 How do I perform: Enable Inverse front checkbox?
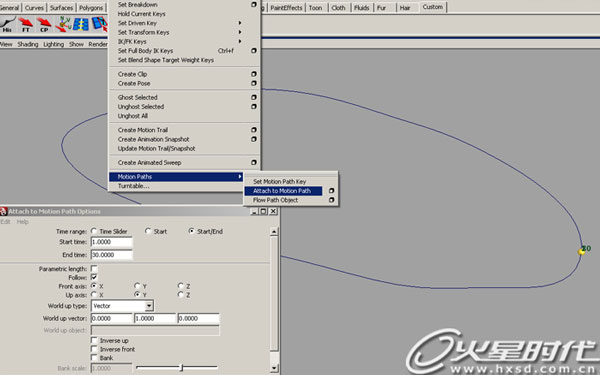click(x=94, y=349)
